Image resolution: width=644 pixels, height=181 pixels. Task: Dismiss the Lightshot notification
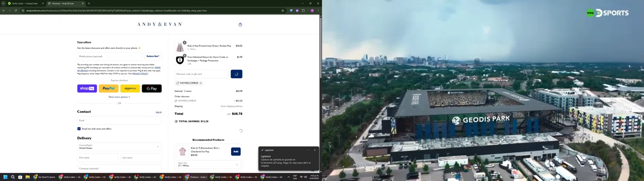pyautogui.click(x=315, y=150)
